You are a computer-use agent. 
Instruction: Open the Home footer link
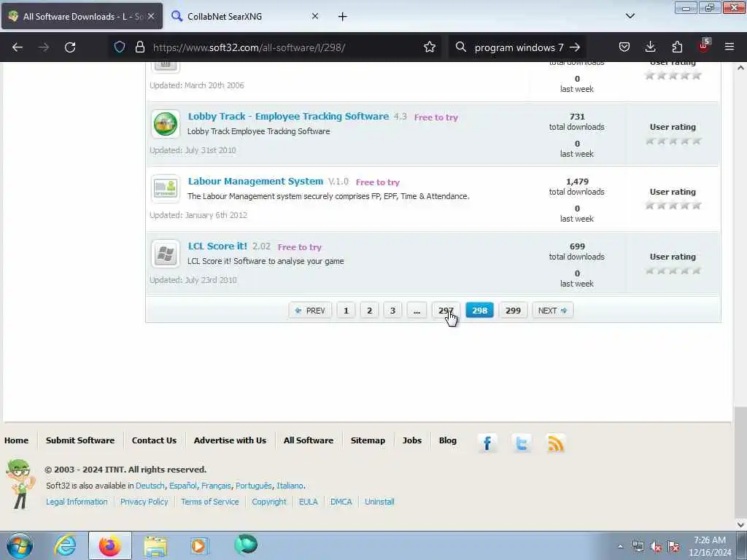coord(16,440)
